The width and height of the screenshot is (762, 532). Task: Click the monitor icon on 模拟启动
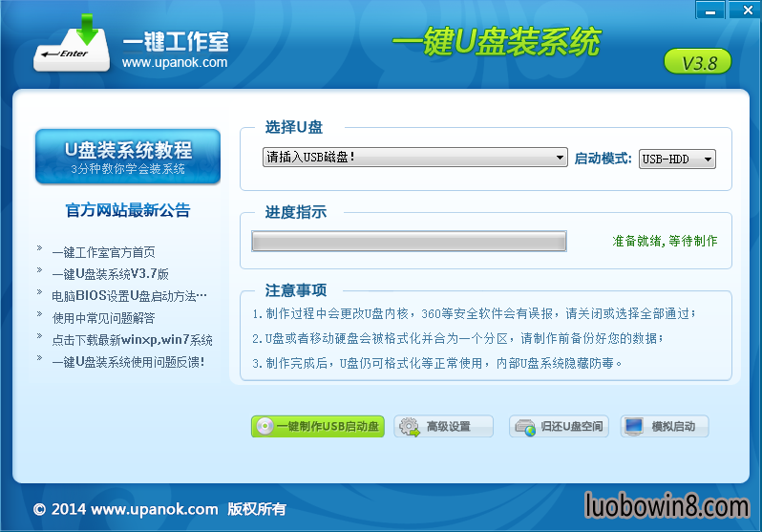[x=634, y=427]
